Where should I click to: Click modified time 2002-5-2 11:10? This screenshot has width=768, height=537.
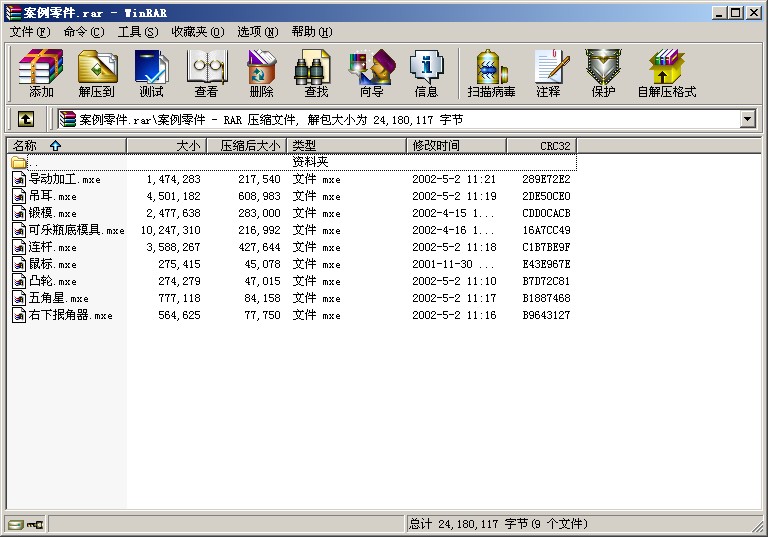pos(454,281)
